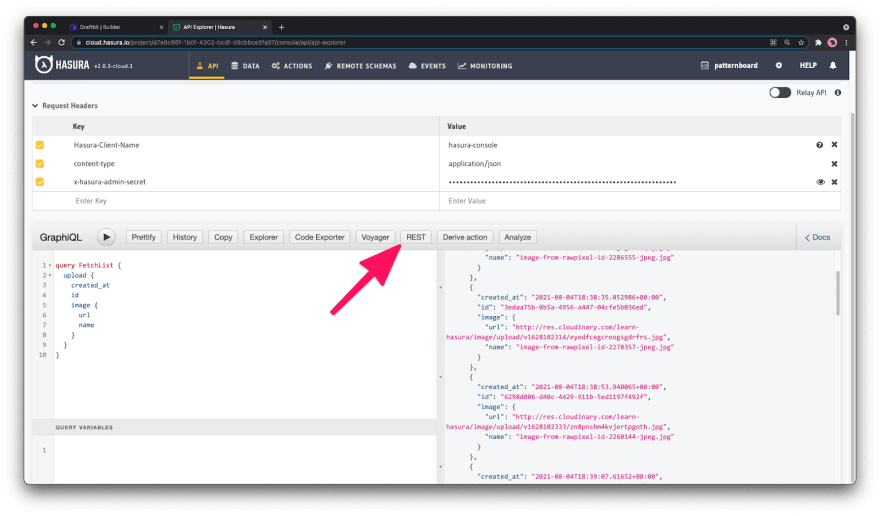This screenshot has height=516, width=880.
Task: Open the browser zoom icon in address bar
Action: pyautogui.click(x=787, y=42)
